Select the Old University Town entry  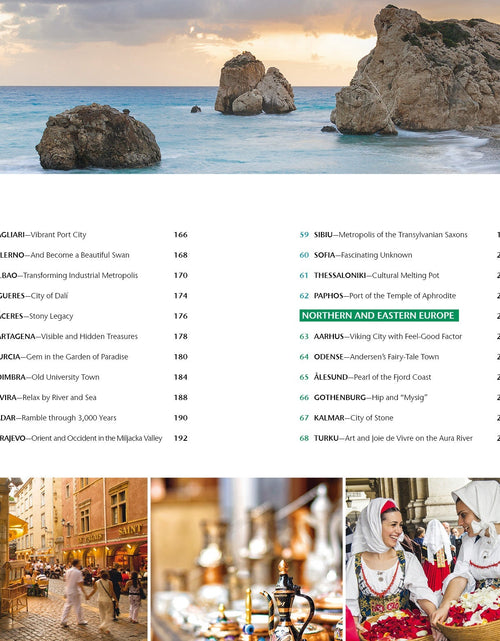[x=49, y=377]
